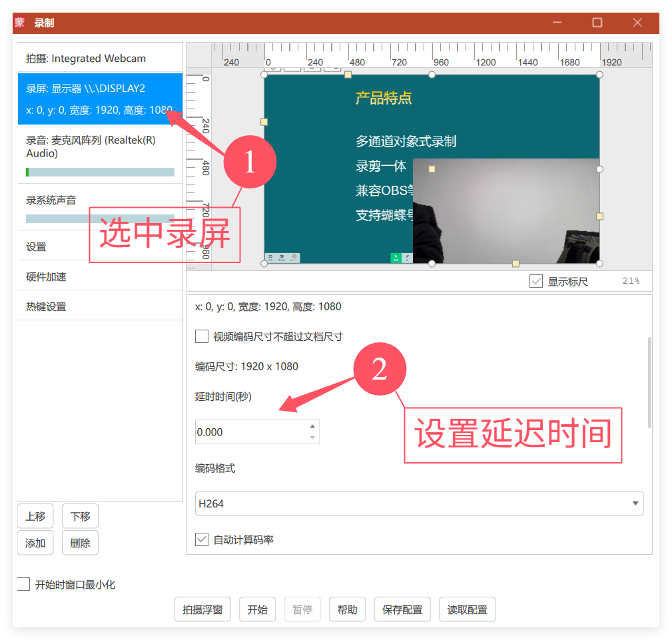Screen dimensions: 672x640
Task: Click the 读取配置 button
Action: tap(468, 609)
